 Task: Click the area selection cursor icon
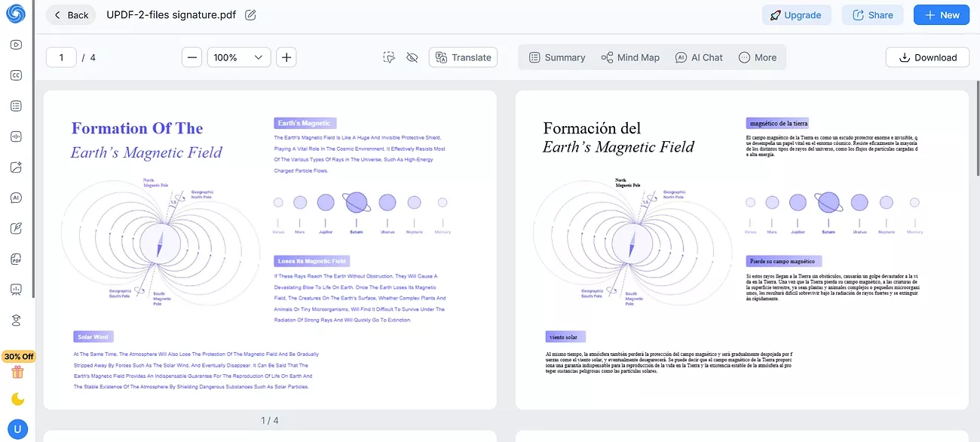click(389, 57)
